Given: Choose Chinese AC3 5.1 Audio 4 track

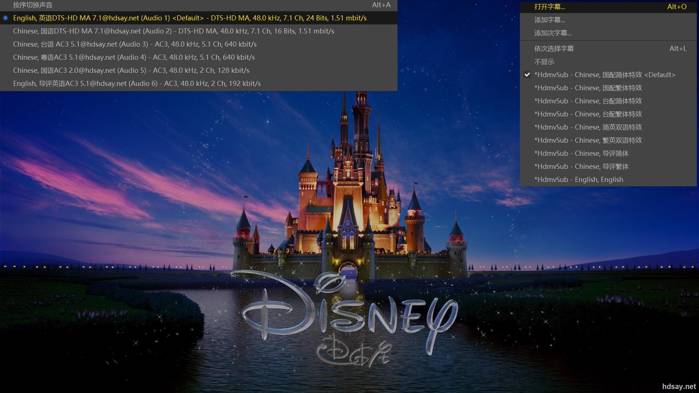Looking at the screenshot, I should coord(198,57).
